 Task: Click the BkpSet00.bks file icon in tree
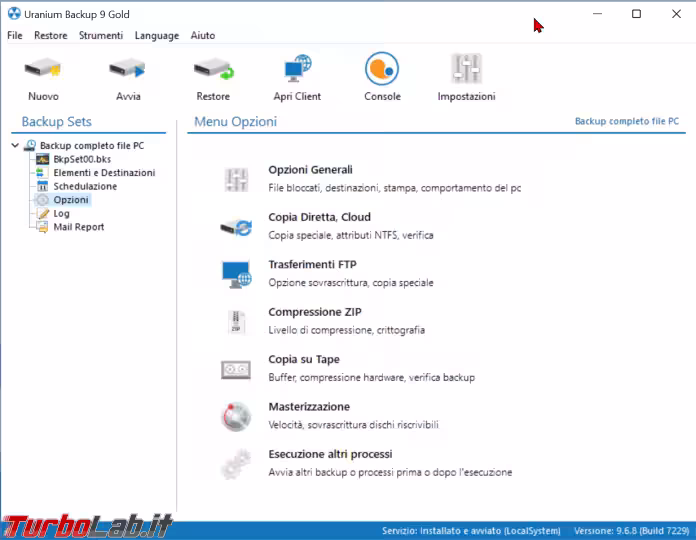click(42, 159)
